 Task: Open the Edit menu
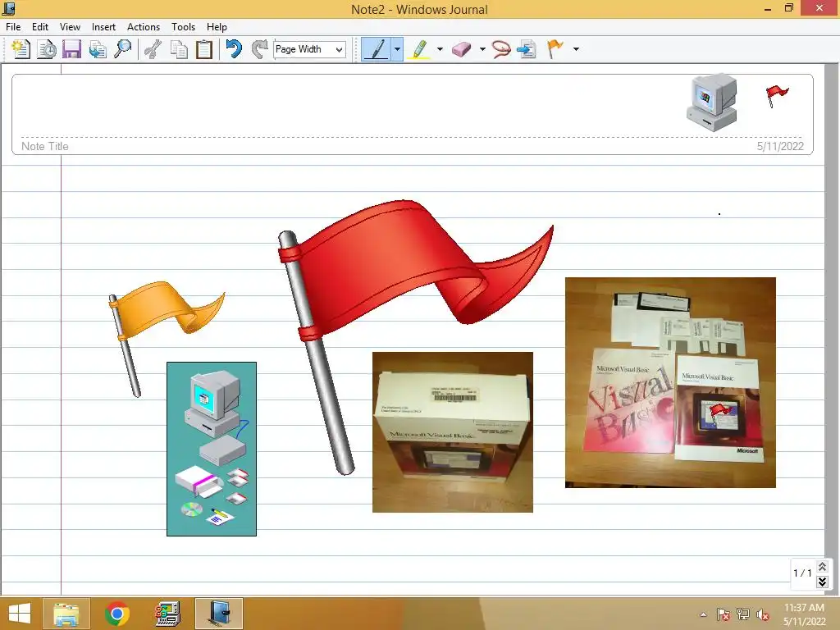tap(40, 27)
